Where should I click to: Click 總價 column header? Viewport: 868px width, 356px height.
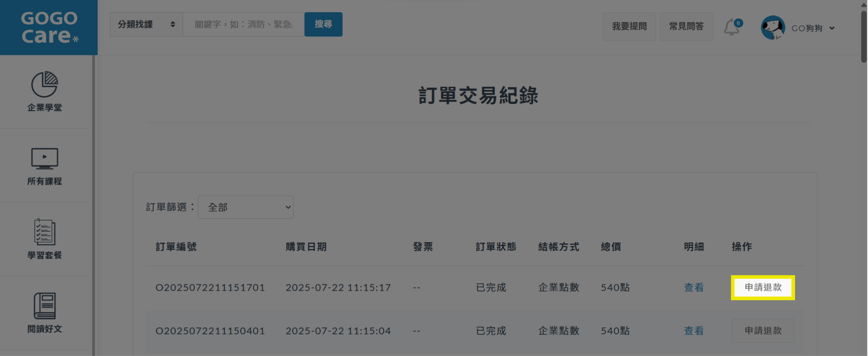611,247
